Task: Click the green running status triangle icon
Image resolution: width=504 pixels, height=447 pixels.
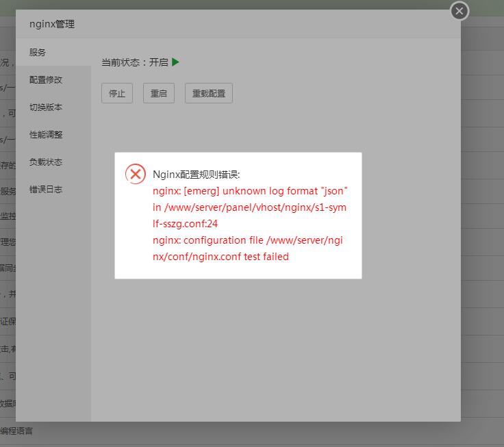Action: [176, 62]
